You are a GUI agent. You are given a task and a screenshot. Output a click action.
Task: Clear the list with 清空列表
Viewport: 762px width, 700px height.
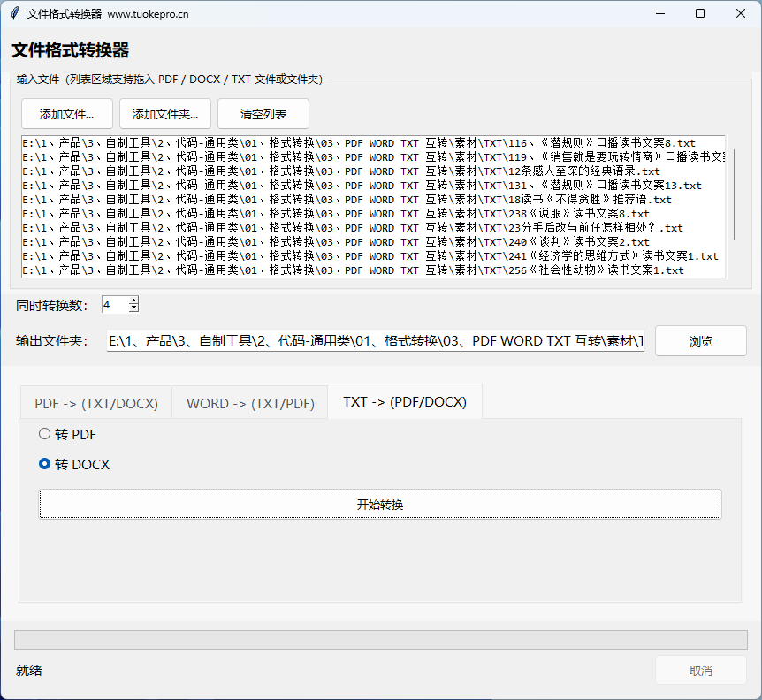pos(263,114)
